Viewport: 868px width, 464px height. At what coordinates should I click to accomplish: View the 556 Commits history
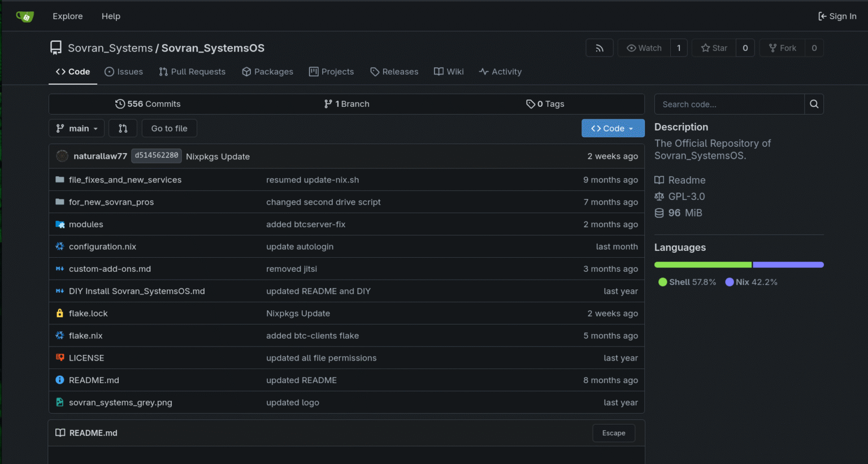click(x=148, y=104)
